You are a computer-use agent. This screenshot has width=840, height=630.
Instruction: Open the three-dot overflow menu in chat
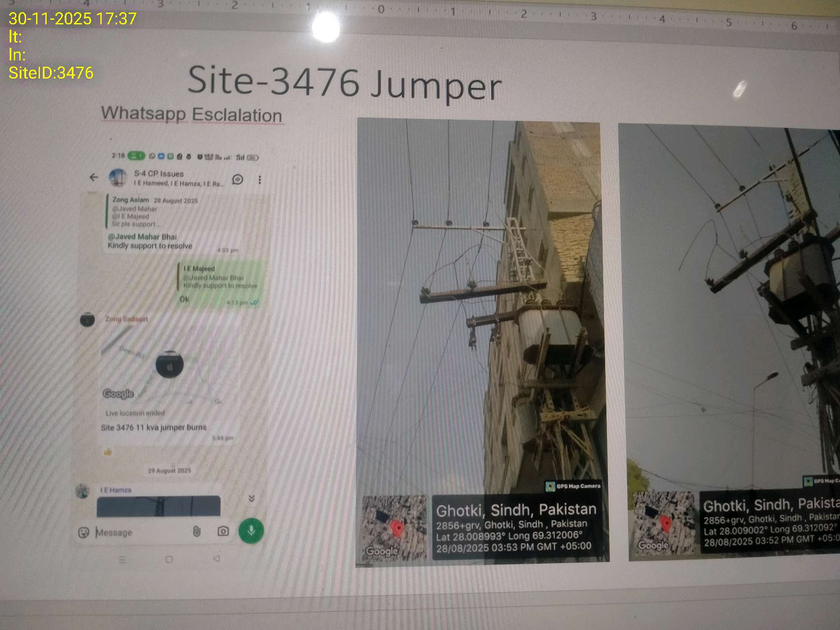point(260,180)
